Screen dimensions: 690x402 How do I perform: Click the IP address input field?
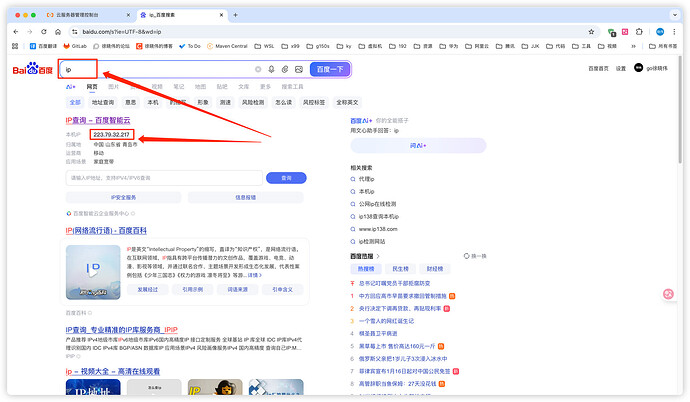[164, 177]
